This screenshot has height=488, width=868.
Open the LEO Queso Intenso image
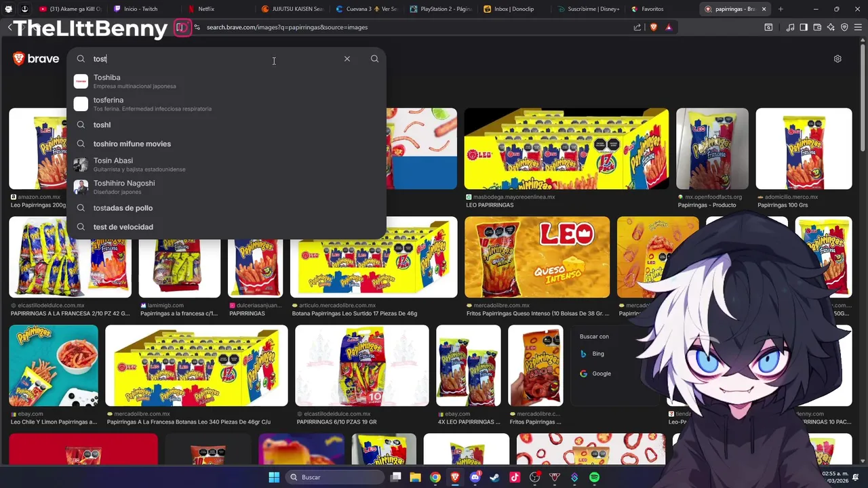click(x=537, y=257)
